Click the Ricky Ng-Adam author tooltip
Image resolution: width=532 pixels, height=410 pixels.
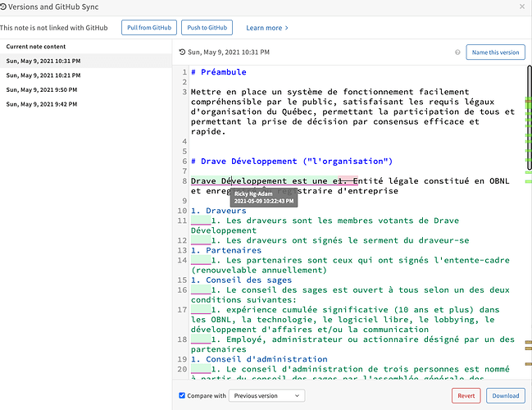pos(264,198)
